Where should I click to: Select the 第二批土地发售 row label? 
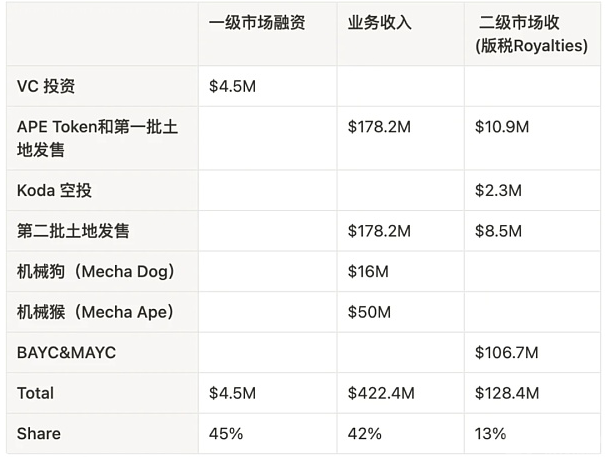click(73, 231)
